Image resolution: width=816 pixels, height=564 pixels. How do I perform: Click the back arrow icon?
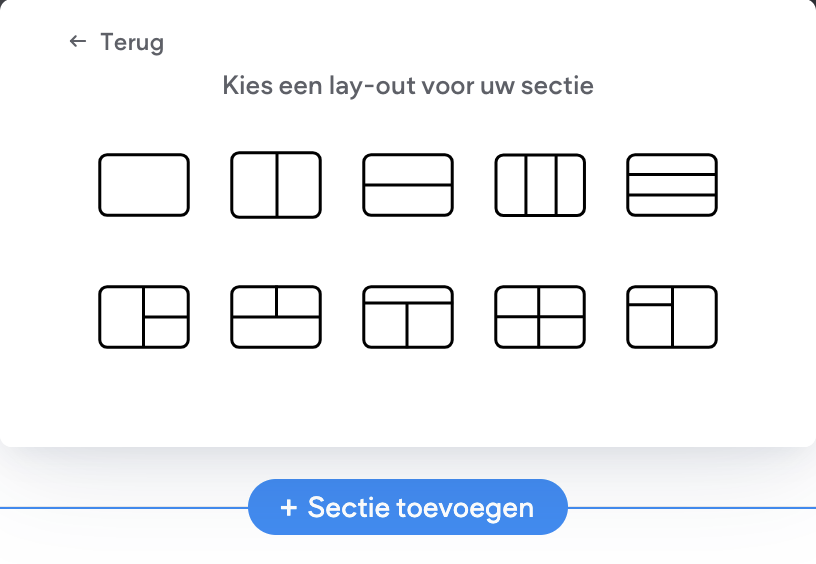tap(77, 42)
